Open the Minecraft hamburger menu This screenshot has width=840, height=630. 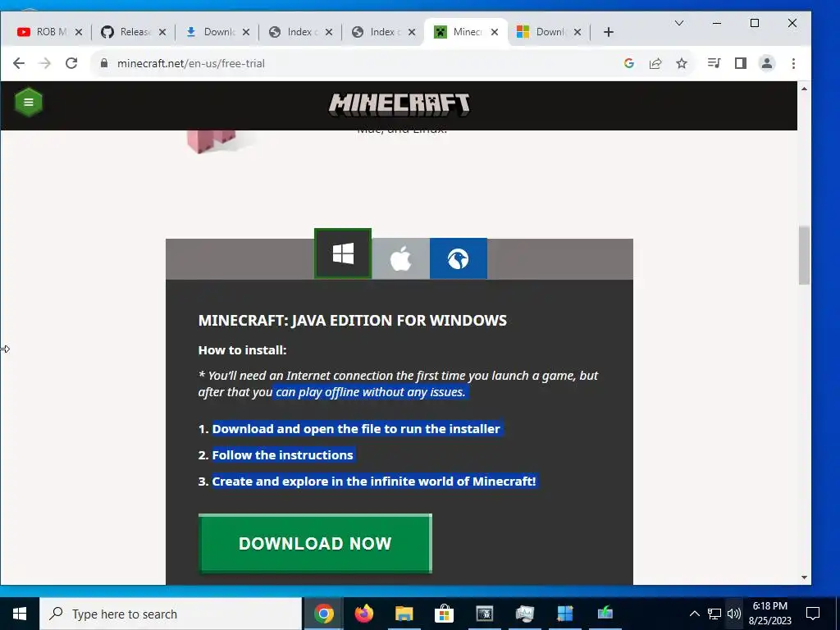point(29,103)
